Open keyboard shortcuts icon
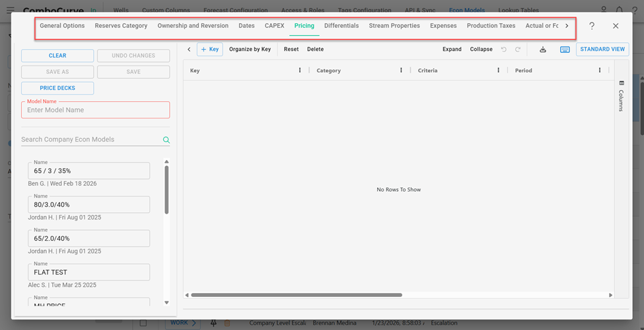The width and height of the screenshot is (644, 330). [x=565, y=50]
